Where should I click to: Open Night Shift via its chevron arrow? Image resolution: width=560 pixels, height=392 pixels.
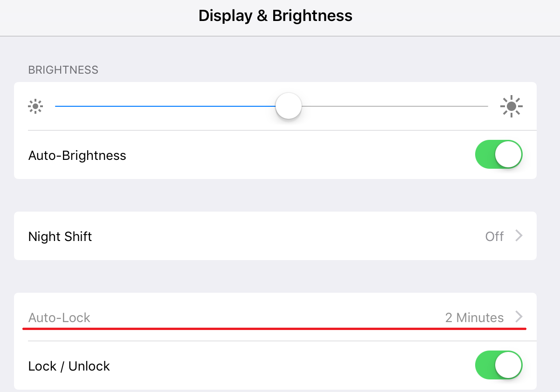pos(519,236)
